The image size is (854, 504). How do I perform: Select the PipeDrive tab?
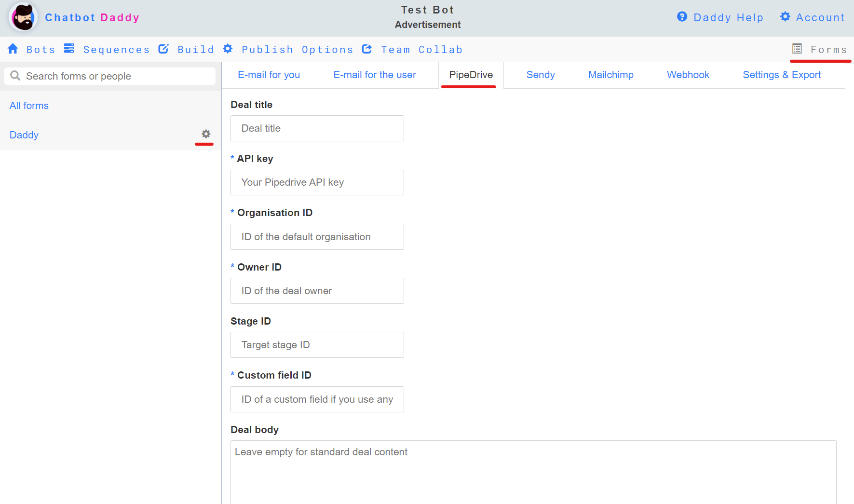471,75
